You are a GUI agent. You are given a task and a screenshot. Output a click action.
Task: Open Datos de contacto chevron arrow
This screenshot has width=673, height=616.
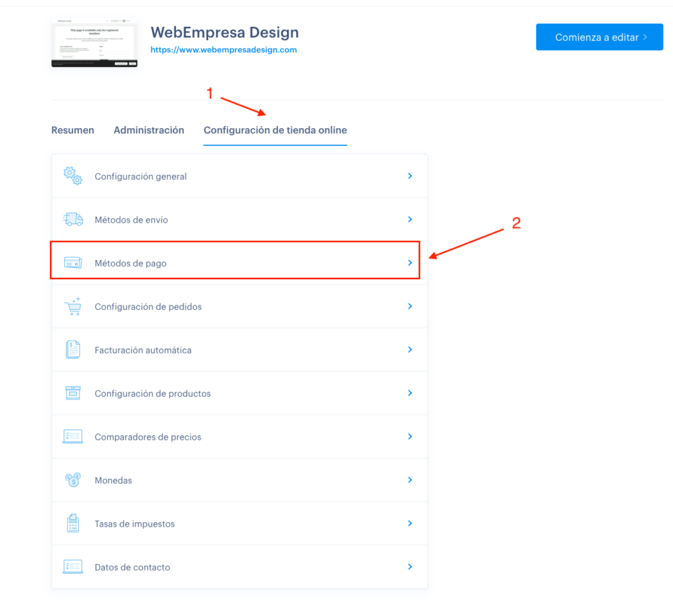click(410, 567)
